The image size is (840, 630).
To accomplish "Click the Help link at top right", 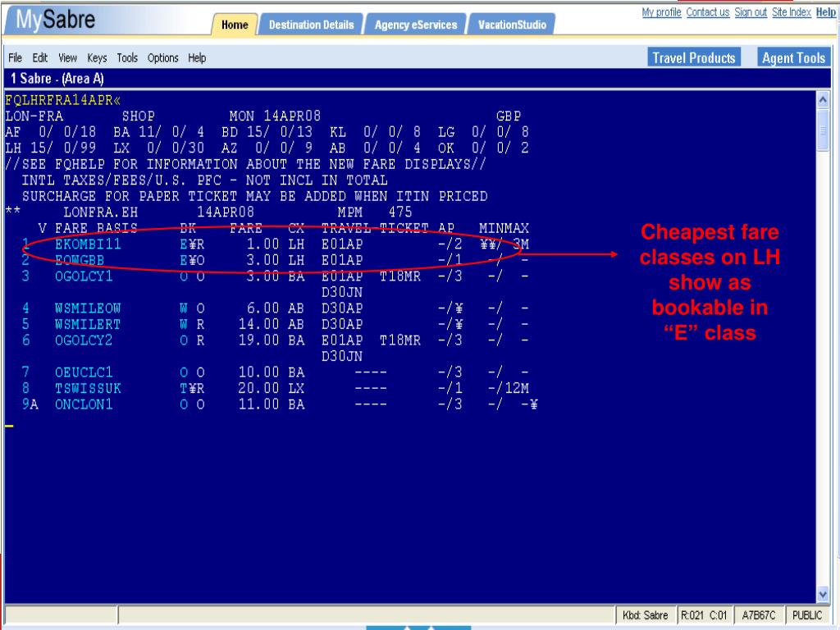I will (x=825, y=12).
